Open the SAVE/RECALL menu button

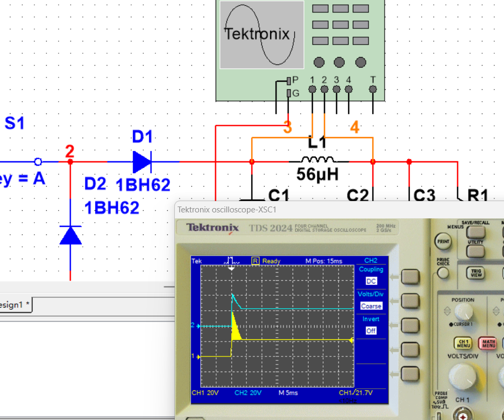(x=475, y=232)
